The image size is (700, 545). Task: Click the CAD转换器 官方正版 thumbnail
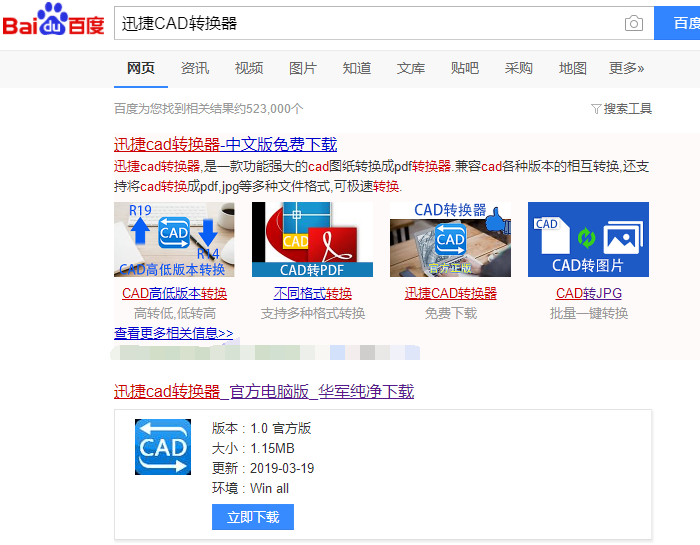tap(450, 239)
